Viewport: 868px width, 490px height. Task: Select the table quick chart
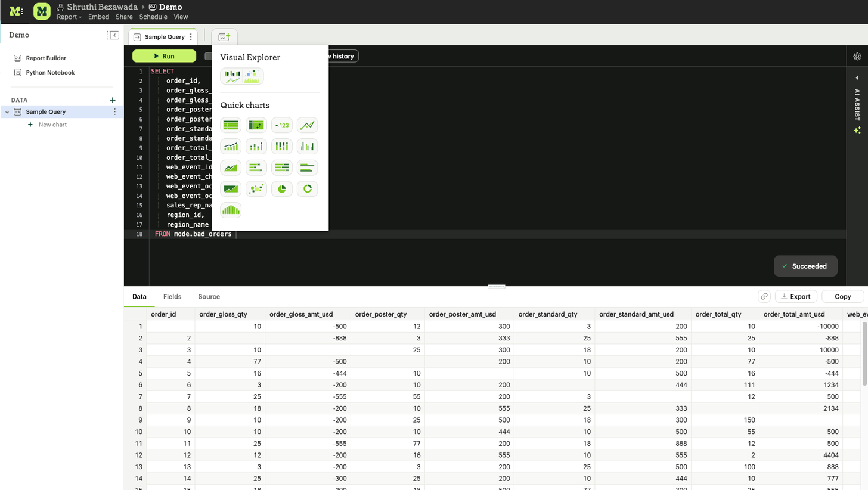tap(231, 125)
